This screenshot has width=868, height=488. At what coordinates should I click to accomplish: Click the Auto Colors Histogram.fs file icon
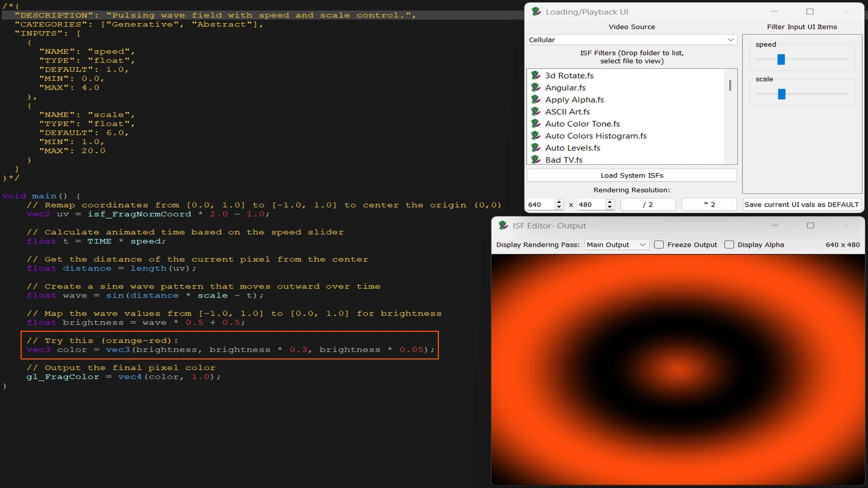[536, 136]
